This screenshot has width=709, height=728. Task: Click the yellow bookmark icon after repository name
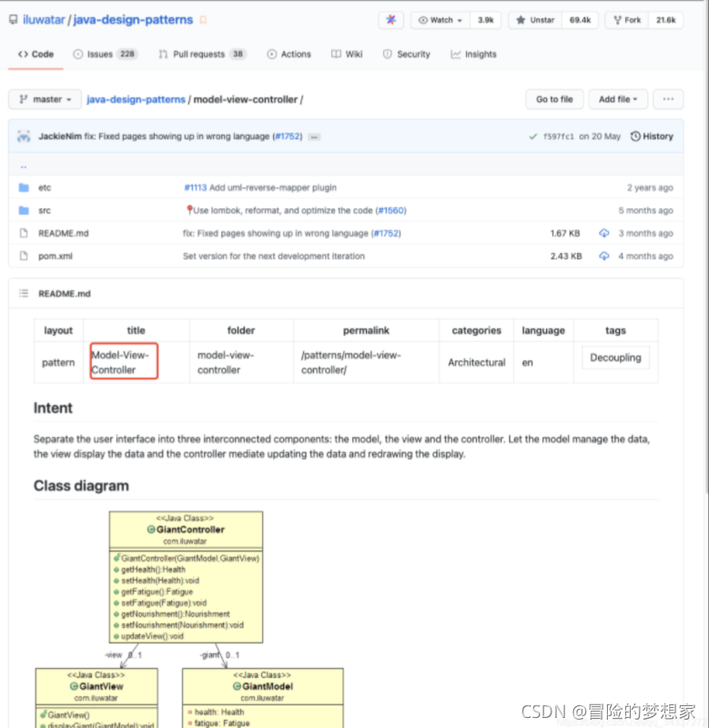pyautogui.click(x=203, y=20)
